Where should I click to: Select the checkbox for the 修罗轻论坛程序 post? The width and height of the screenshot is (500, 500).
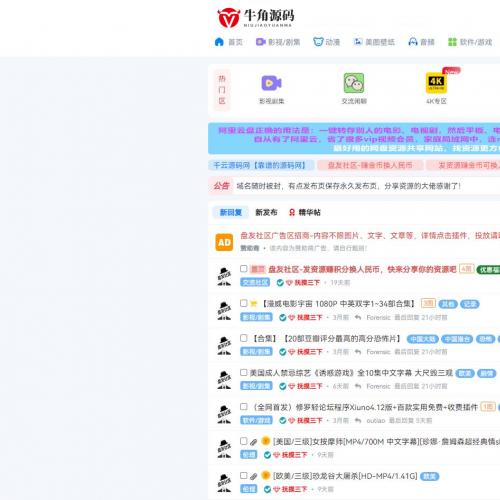[x=244, y=406]
